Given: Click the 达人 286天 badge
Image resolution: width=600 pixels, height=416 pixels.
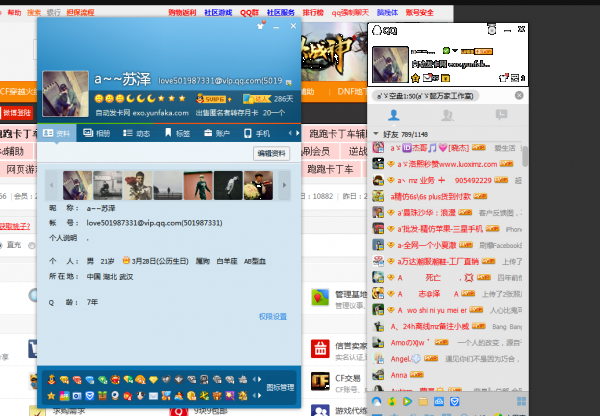Looking at the screenshot, I should pos(268,99).
